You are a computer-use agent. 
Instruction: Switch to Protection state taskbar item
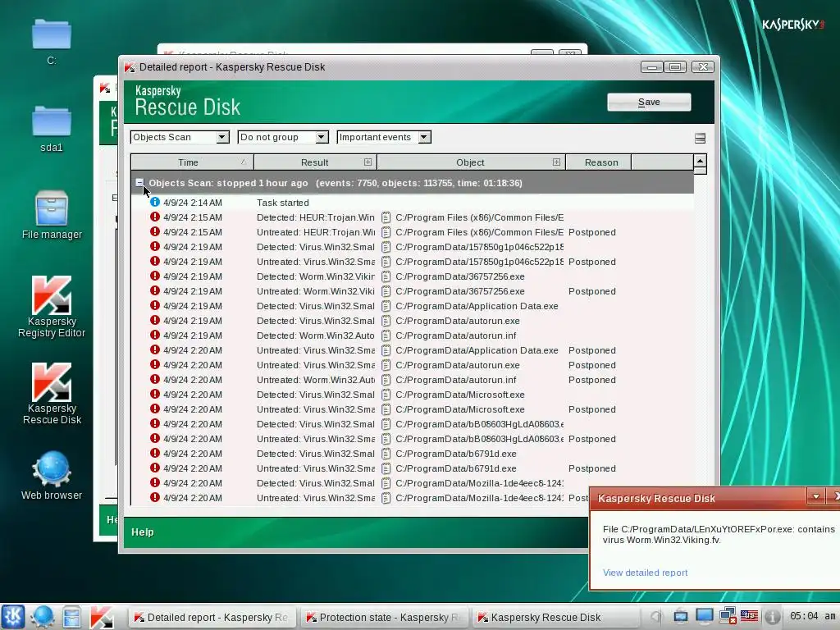click(x=385, y=617)
